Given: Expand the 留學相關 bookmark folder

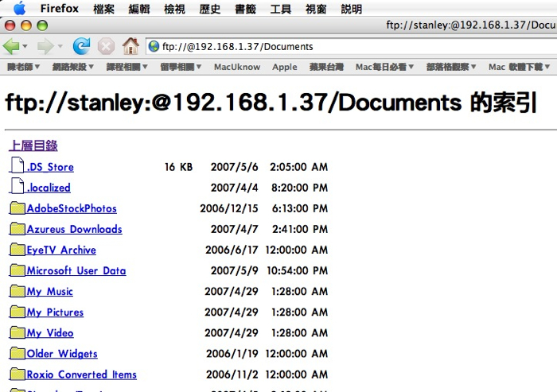Looking at the screenshot, I should click(x=181, y=67).
